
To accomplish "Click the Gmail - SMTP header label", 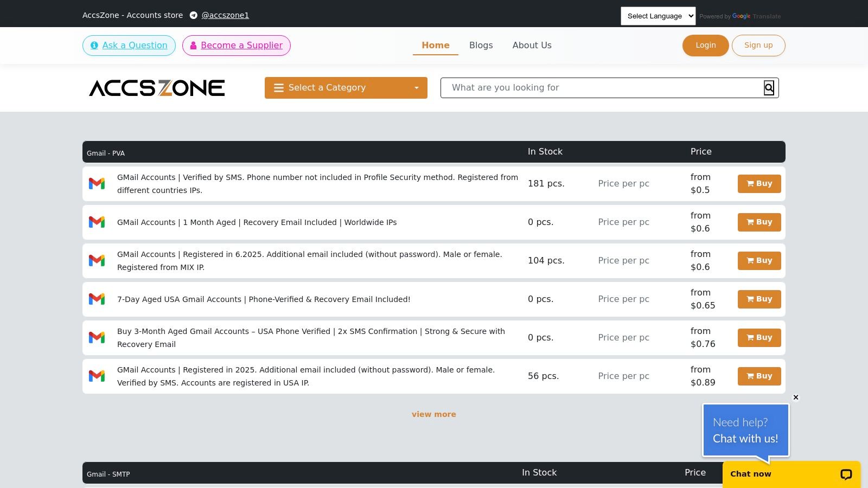I will [108, 474].
